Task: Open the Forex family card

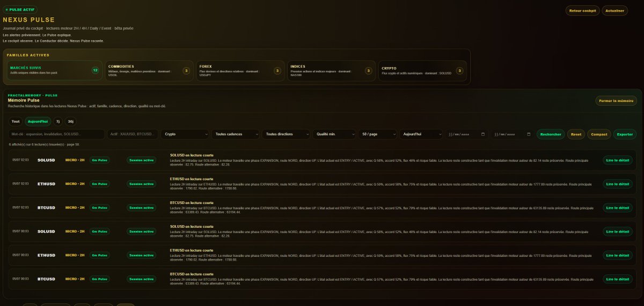Action: 240,70
